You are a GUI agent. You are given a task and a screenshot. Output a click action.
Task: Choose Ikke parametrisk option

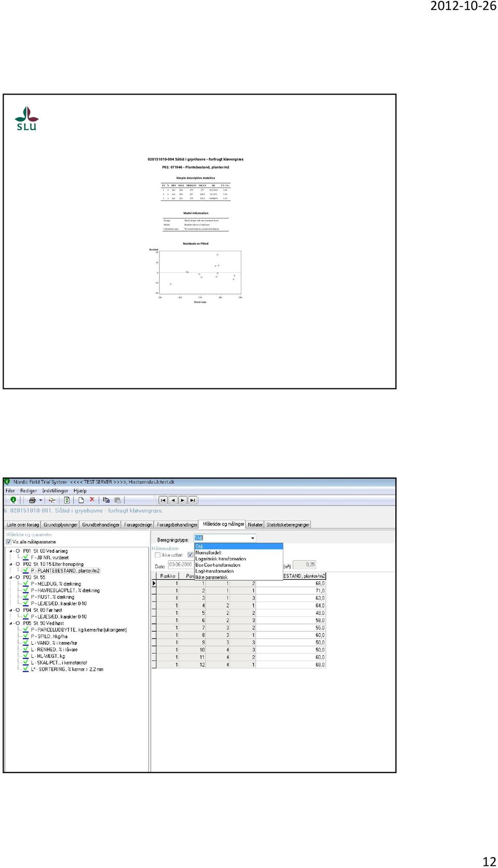pyautogui.click(x=238, y=577)
